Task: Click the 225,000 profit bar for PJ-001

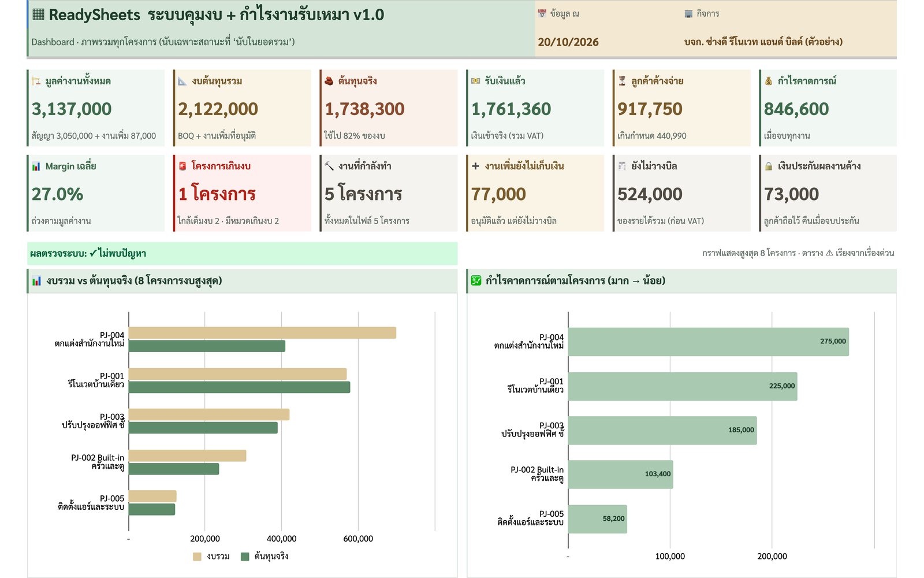Action: tap(683, 386)
